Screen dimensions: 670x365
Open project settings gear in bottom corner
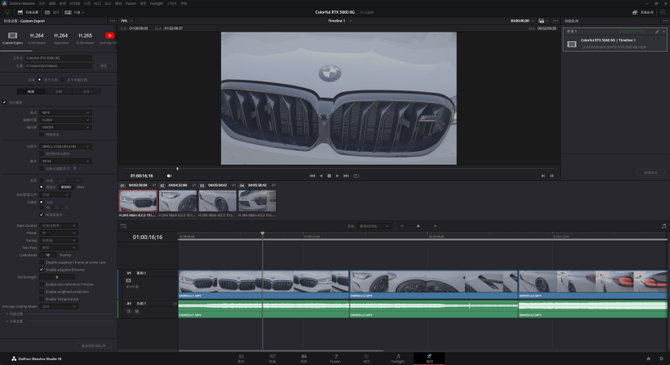pos(661,359)
